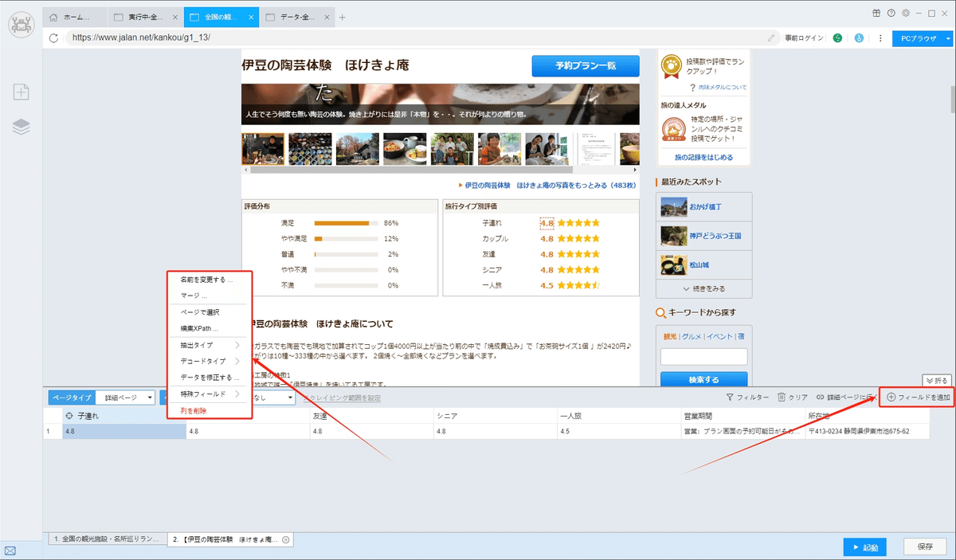Open the 神戸どうぶつ王国 spot link
956x560 pixels.
(715, 236)
